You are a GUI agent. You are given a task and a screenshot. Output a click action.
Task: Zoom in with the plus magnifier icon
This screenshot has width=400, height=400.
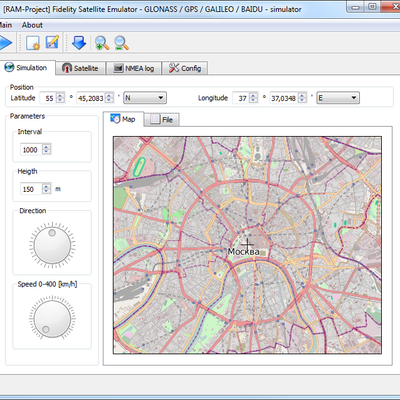(x=102, y=43)
